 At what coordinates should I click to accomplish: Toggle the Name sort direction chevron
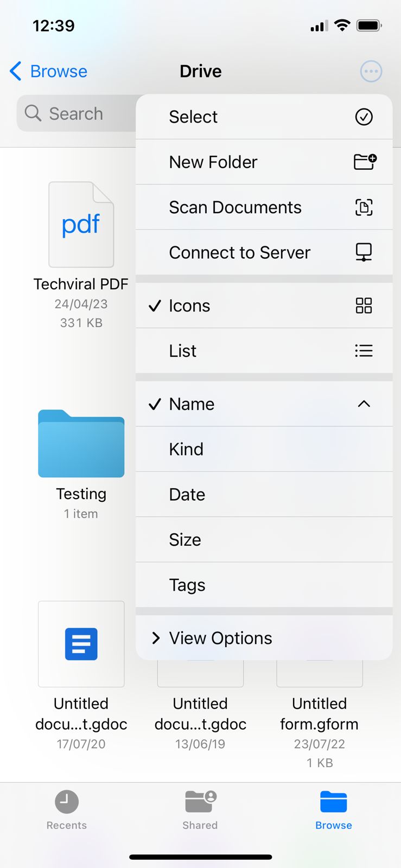[x=364, y=404]
